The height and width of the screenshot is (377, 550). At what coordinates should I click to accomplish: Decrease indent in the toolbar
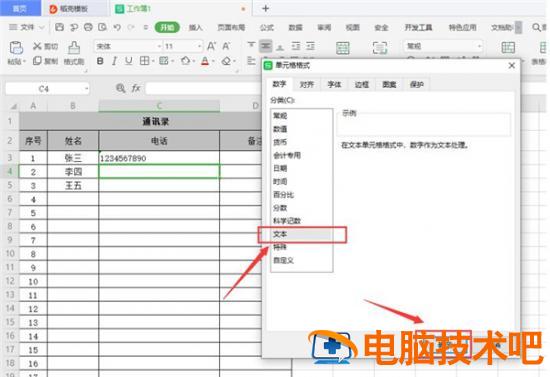point(296,46)
